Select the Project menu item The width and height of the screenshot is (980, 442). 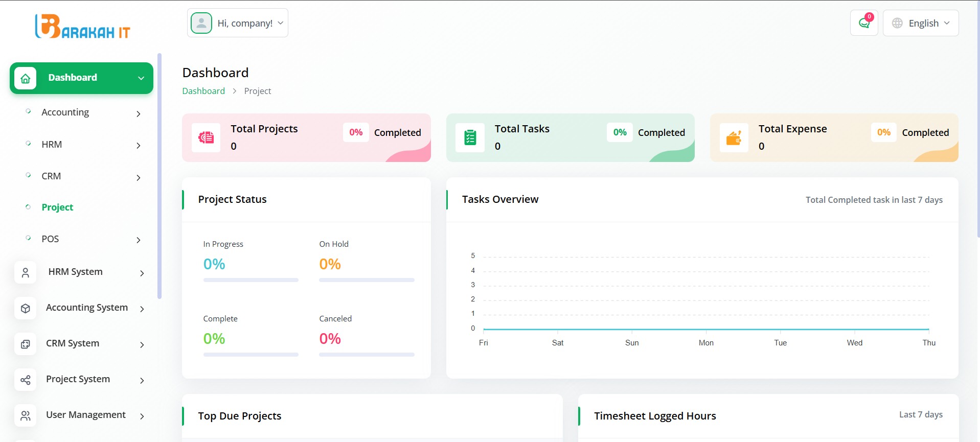(x=57, y=207)
